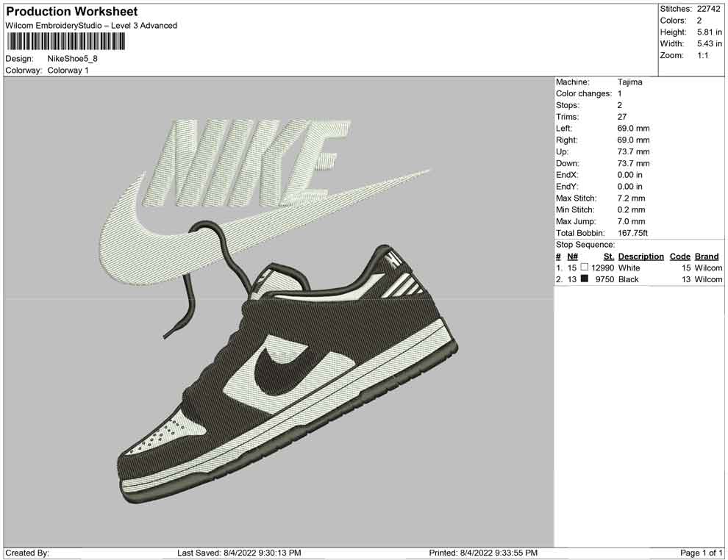Click the 'Color changes:' label

[584, 94]
